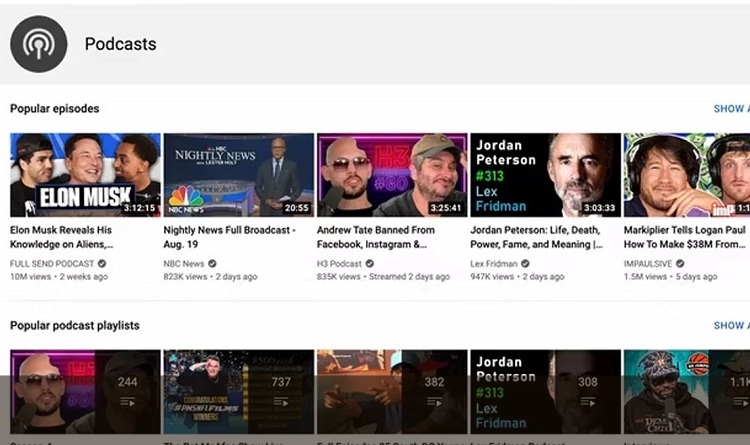This screenshot has height=445, width=750.
Task: Open the playlist with 382 videos
Action: [x=392, y=392]
